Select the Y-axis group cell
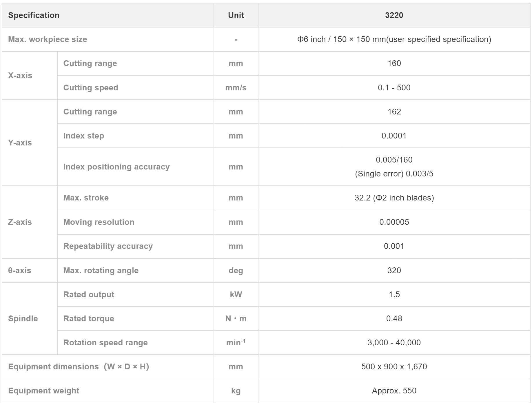 (x=30, y=143)
